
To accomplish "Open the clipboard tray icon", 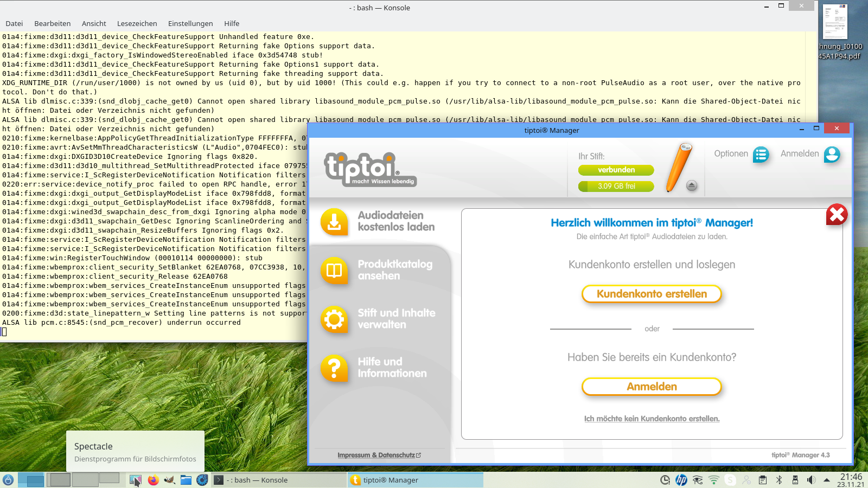I will click(763, 480).
